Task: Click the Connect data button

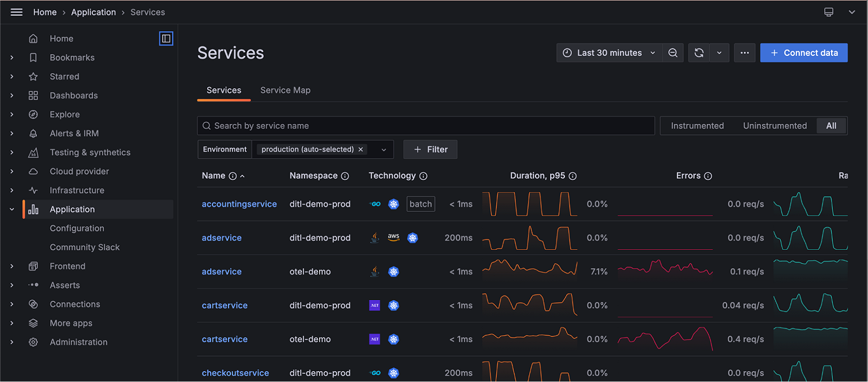Action: click(803, 53)
